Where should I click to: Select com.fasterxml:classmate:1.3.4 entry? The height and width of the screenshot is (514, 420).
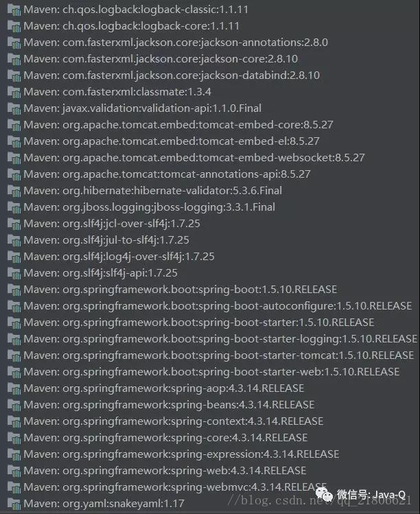pos(109,92)
